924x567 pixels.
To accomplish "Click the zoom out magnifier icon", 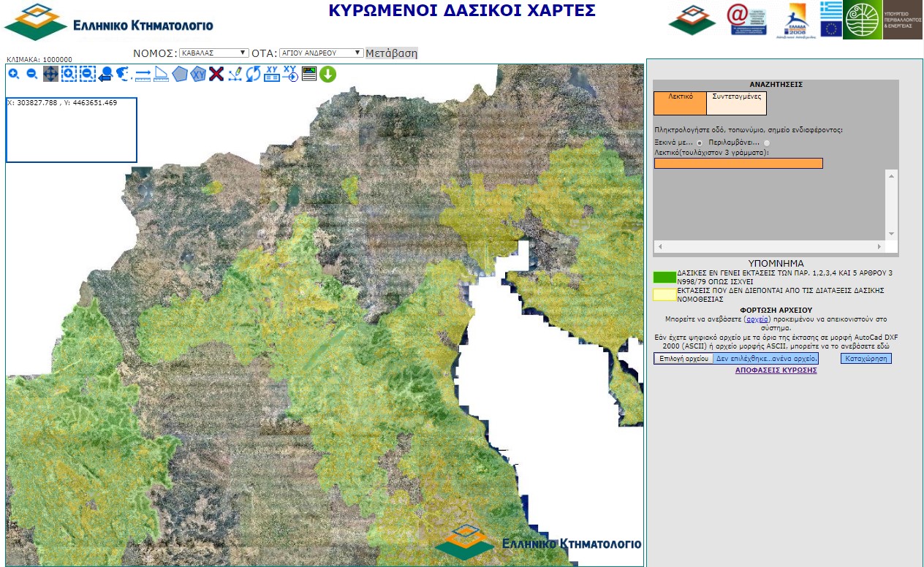I will point(32,74).
